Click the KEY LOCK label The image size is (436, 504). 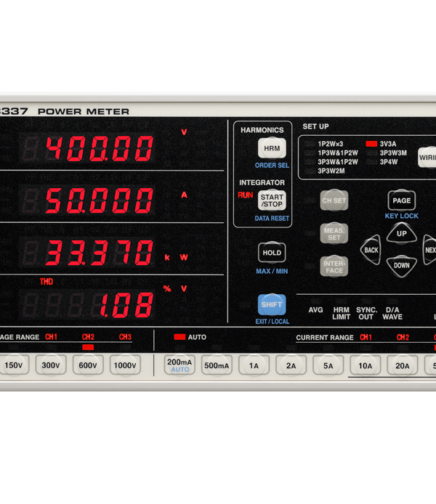[402, 216]
